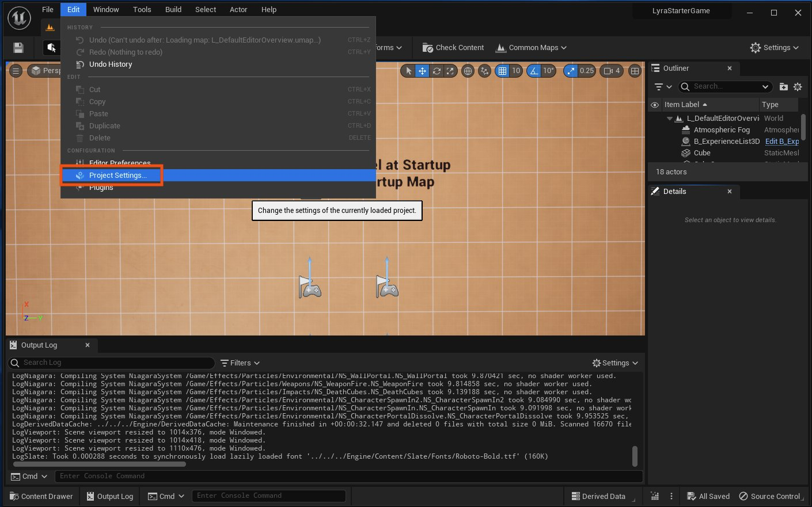Viewport: 812px width, 507px height.
Task: Toggle visibility column eye icon in Outliner
Action: click(655, 105)
